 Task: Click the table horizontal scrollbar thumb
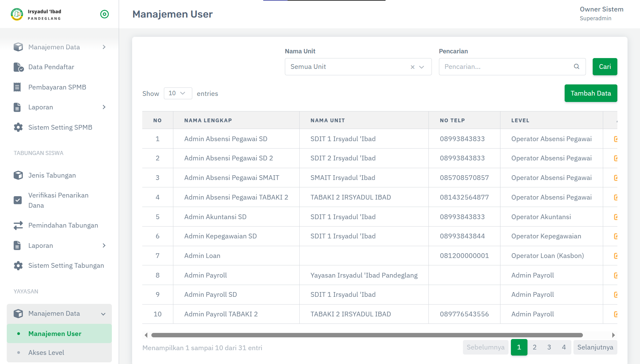tap(367, 335)
